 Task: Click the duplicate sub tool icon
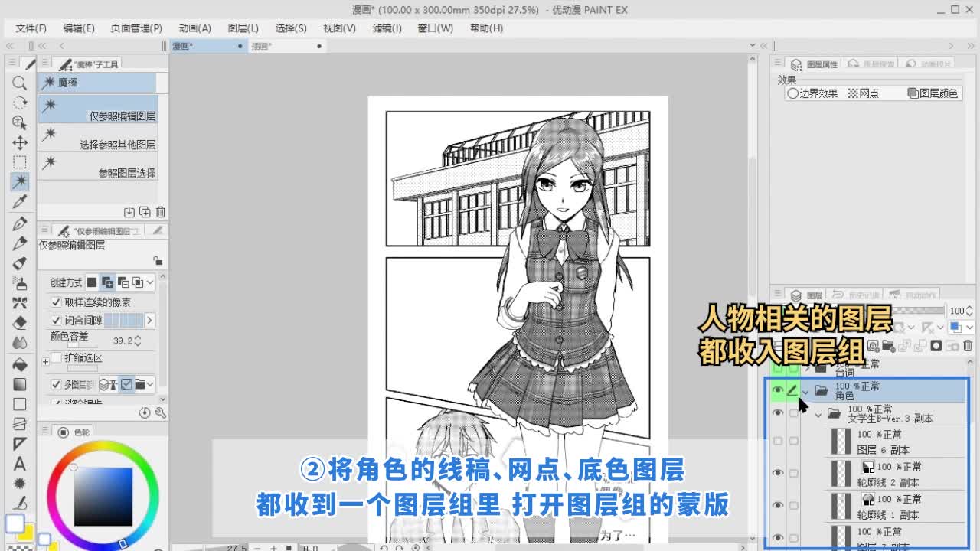pos(145,212)
